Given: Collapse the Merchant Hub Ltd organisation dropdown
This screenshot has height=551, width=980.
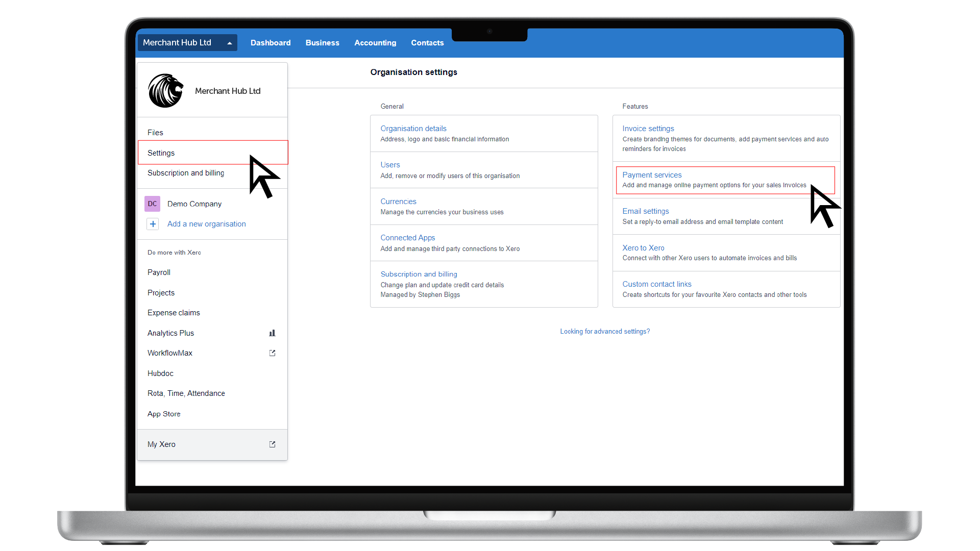Looking at the screenshot, I should coord(187,43).
